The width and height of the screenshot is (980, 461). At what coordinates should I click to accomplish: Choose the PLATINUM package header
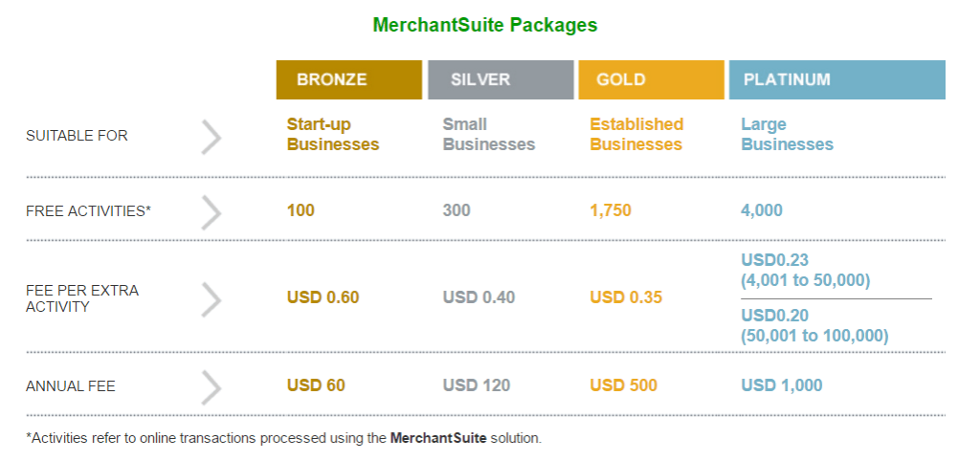(836, 80)
